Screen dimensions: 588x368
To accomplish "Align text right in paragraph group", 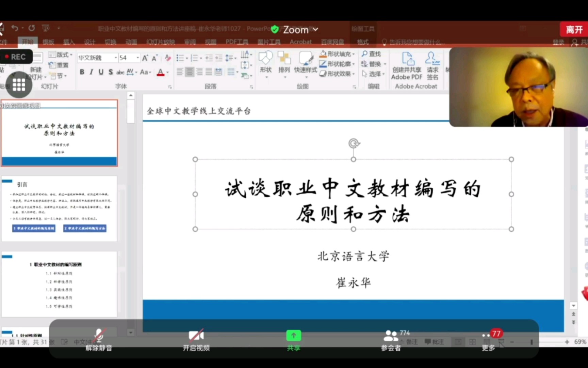I will pos(199,72).
